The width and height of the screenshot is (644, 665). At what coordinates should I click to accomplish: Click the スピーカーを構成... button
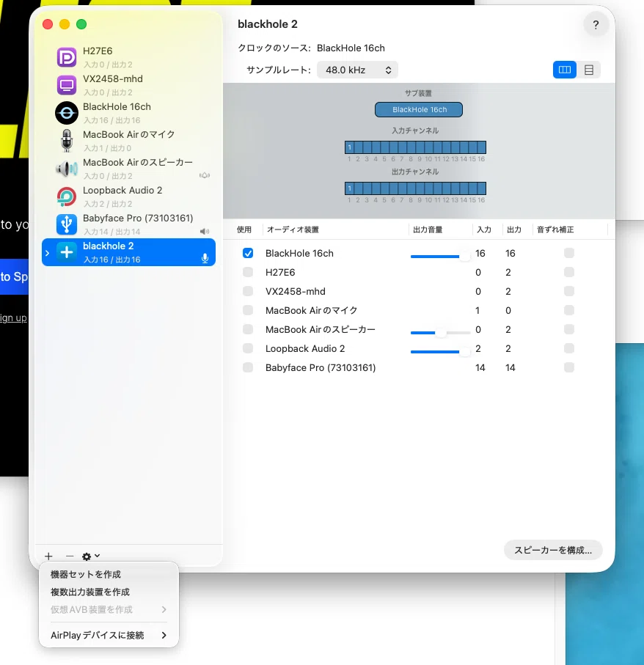tap(553, 550)
